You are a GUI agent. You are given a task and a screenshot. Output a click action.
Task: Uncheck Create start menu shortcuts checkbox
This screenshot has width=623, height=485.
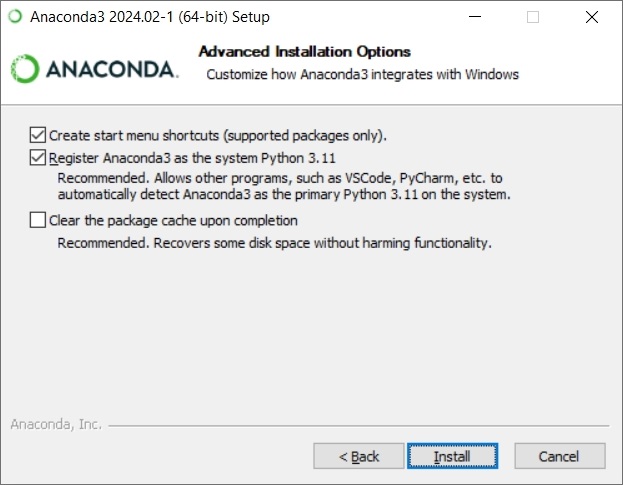(38, 135)
